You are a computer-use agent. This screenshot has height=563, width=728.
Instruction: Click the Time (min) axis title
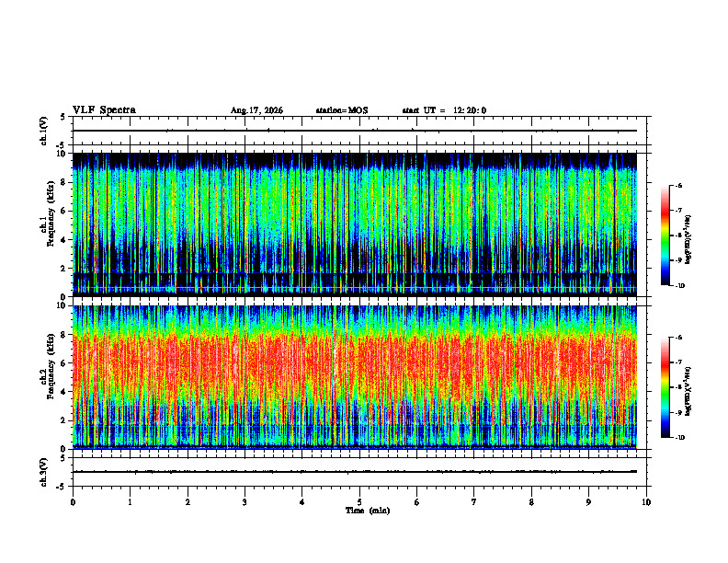(368, 511)
